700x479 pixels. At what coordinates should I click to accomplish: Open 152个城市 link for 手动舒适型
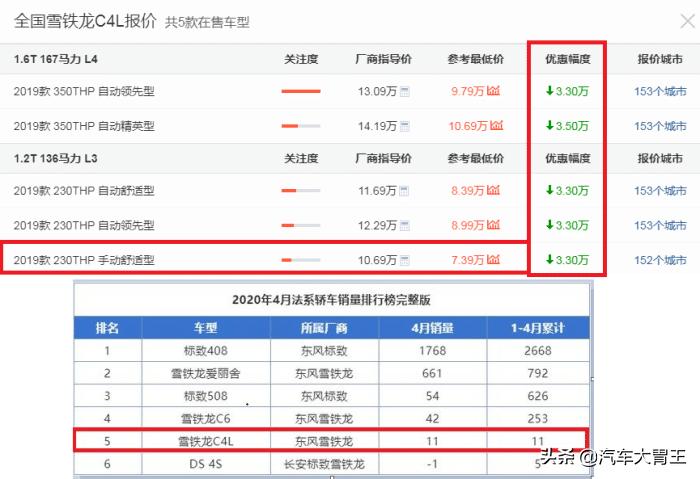point(660,260)
